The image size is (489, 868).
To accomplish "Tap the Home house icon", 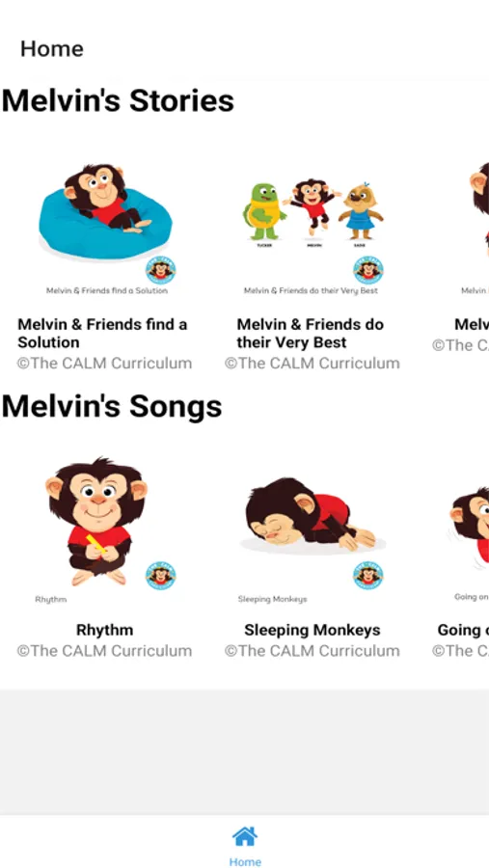I will [245, 836].
